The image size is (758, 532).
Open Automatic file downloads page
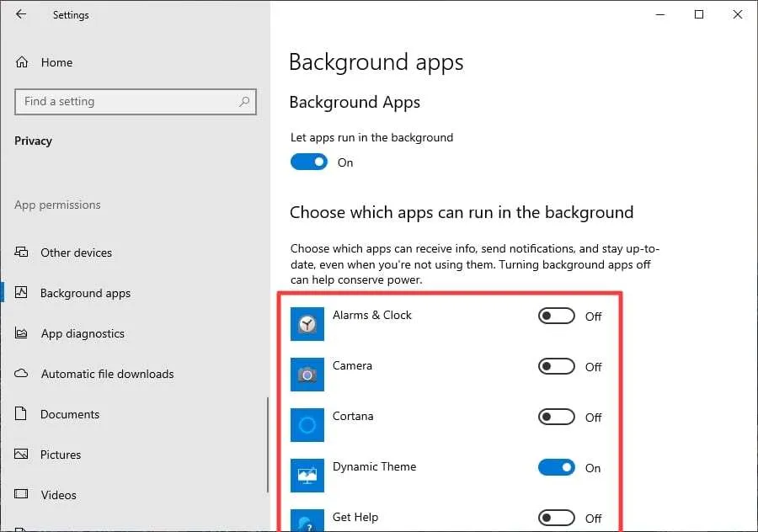coord(107,374)
